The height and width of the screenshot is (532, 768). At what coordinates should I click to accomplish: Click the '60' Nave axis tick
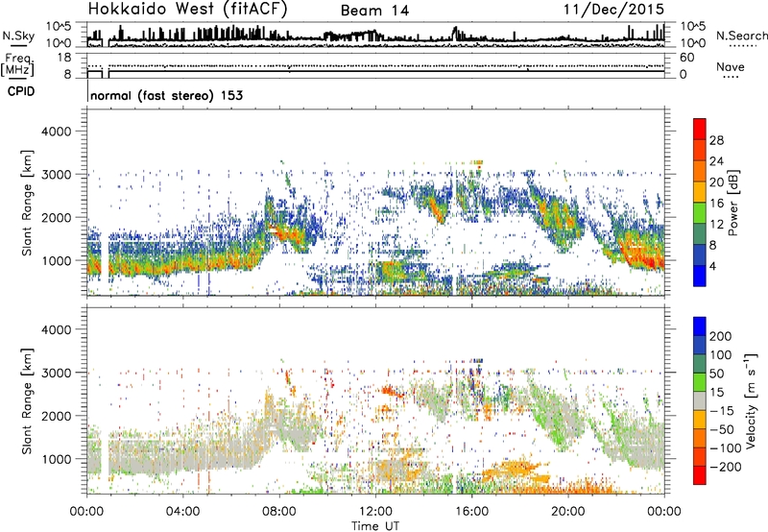click(687, 58)
